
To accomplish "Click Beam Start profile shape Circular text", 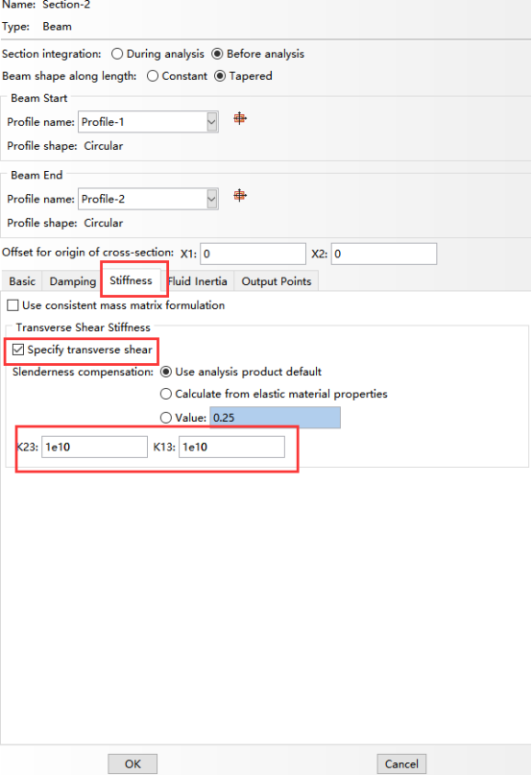I will coord(104,146).
